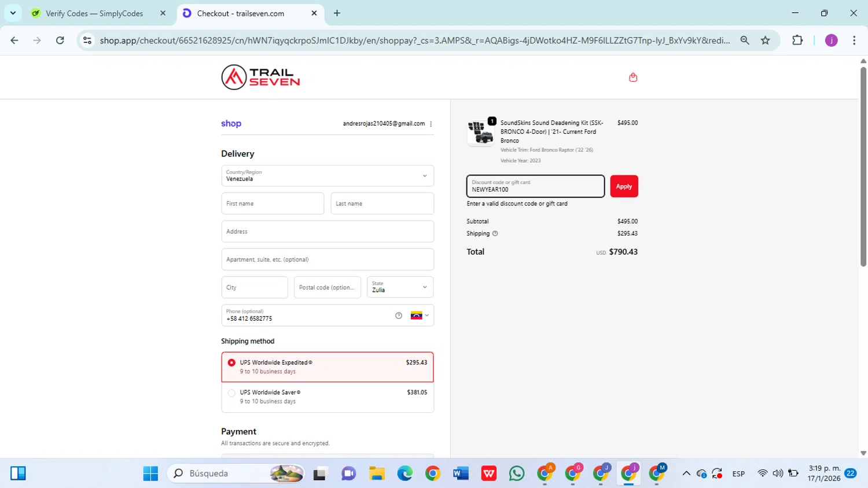The height and width of the screenshot is (488, 868).
Task: Click the Shop Pay logo
Action: click(231, 123)
